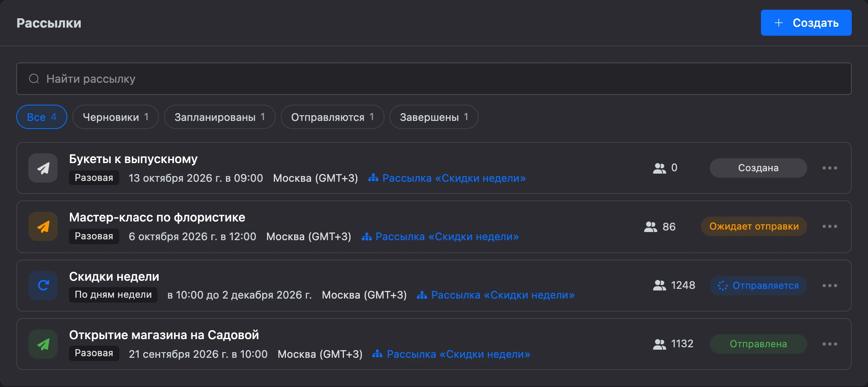868x387 pixels.
Task: Click the Ожидает отправки status badge
Action: pos(754,226)
